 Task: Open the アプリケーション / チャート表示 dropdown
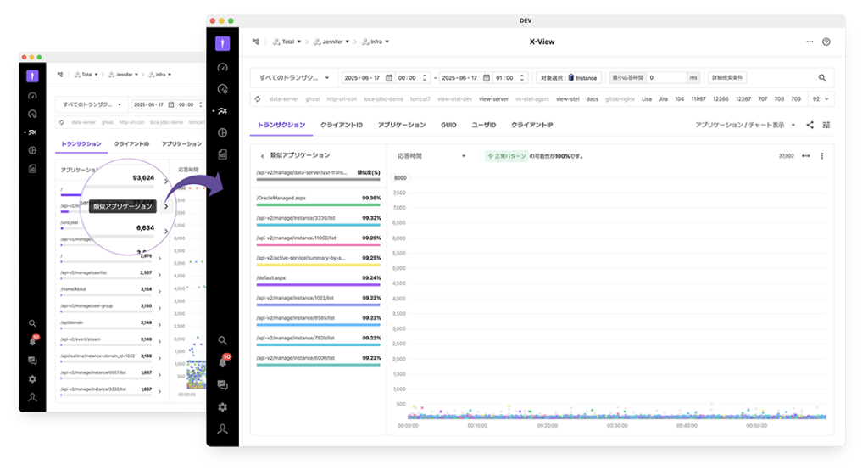point(745,125)
